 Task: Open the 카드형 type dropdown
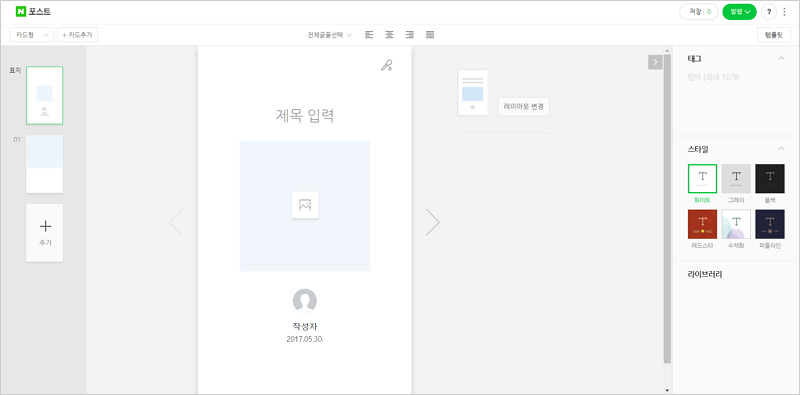[32, 35]
